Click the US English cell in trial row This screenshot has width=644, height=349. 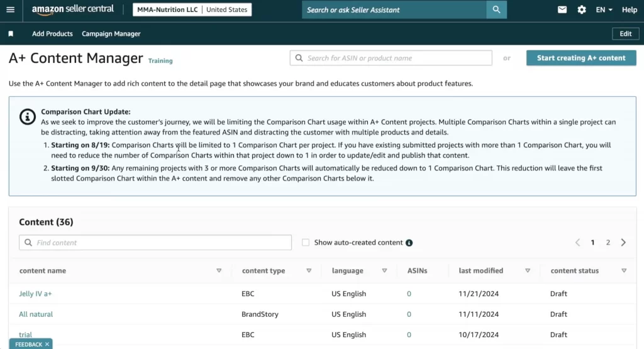[348, 335]
